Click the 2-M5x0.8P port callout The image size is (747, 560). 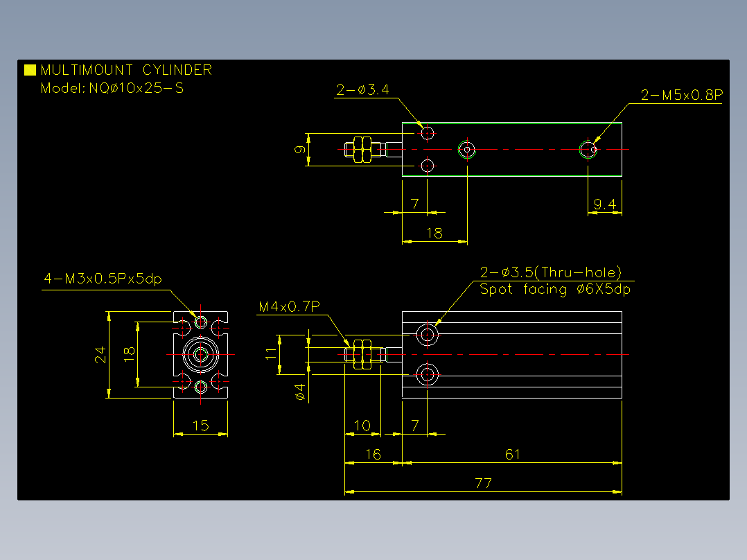(681, 95)
